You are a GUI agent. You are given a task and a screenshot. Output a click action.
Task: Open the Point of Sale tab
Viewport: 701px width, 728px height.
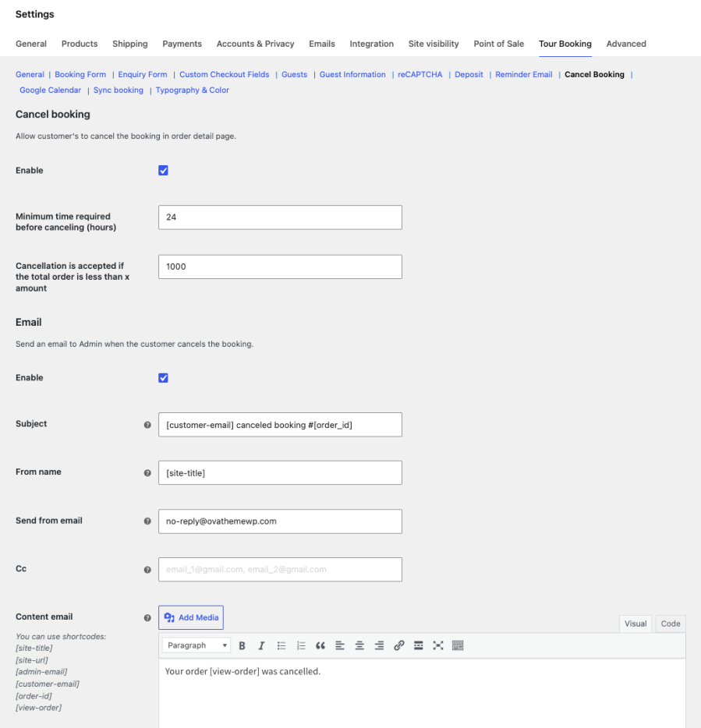499,44
